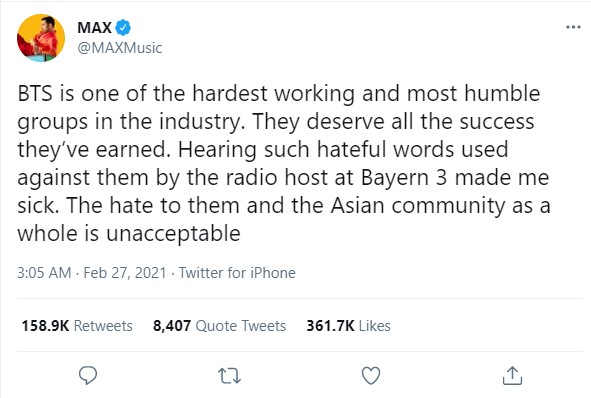Click the word BTS starting the tweet
The image size is (591, 398).
[x=35, y=93]
